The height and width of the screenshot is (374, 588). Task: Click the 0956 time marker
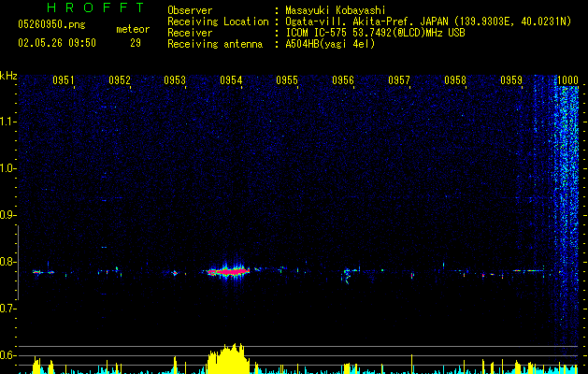pos(343,80)
